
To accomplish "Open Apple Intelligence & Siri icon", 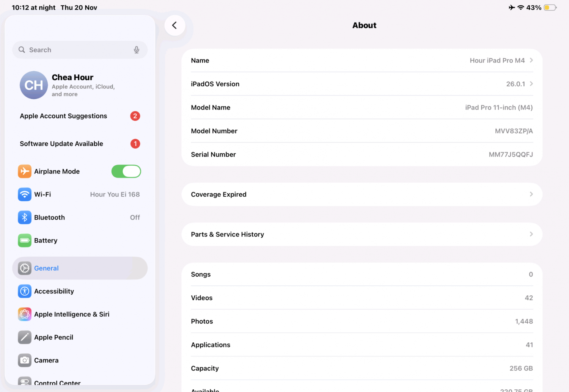I will point(25,314).
